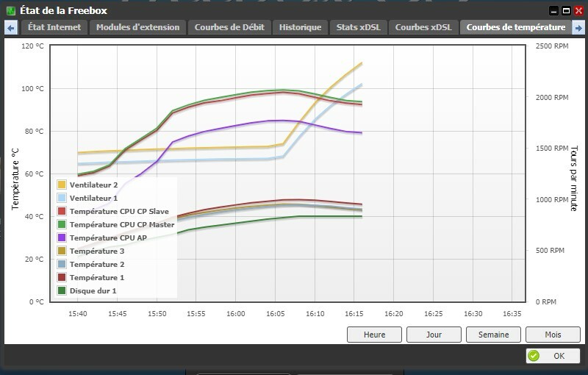Switch graph to Semaine range
588x375 pixels.
coord(493,335)
